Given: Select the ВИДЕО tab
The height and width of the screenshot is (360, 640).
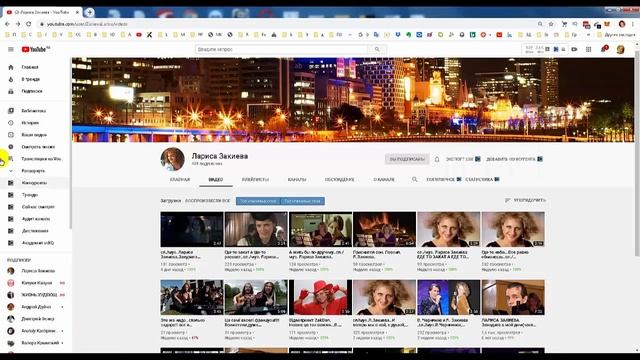Looking at the screenshot, I should 216,180.
